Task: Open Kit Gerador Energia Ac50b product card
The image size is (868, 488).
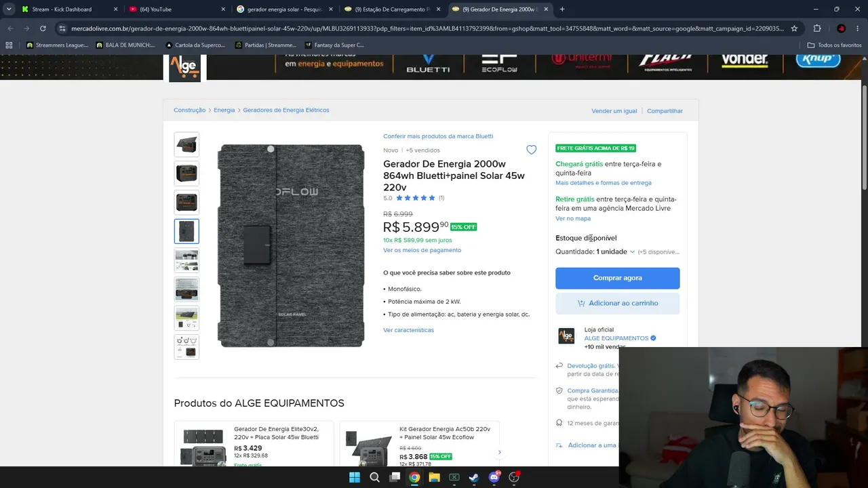Action: pyautogui.click(x=419, y=444)
